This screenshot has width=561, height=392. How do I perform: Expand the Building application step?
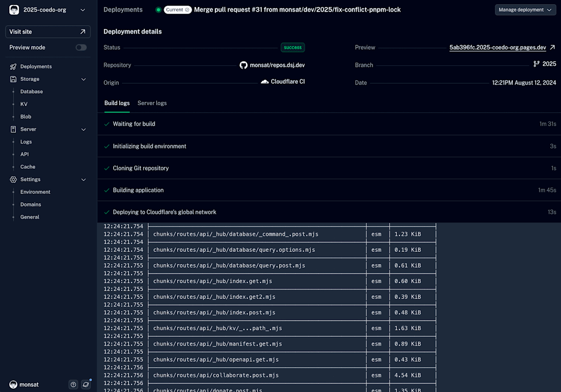(329, 190)
